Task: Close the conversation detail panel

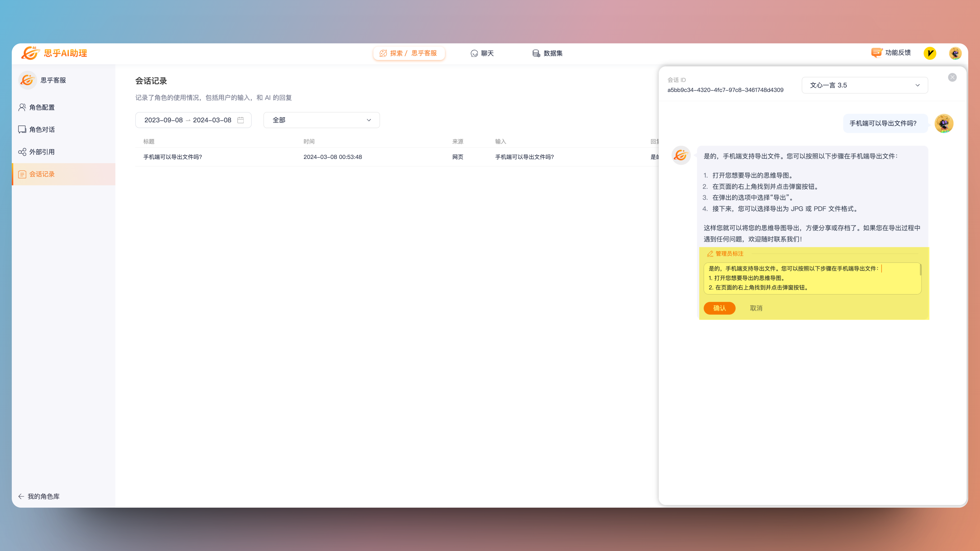Action: pos(952,78)
